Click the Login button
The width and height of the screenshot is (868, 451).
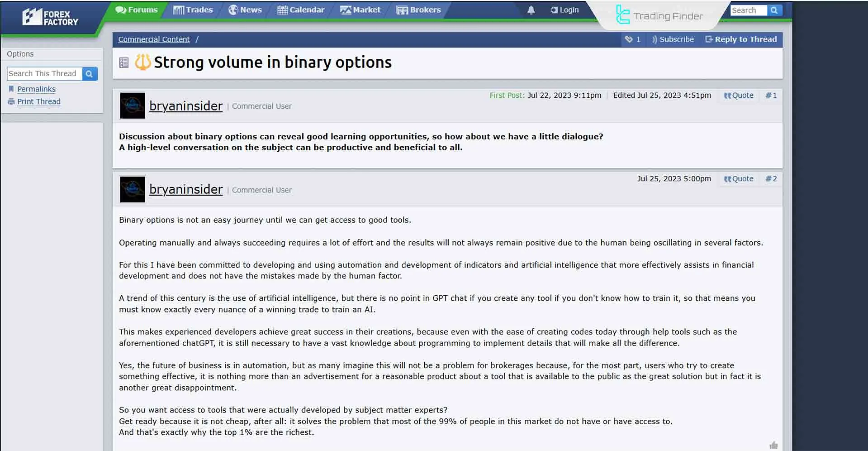[564, 10]
